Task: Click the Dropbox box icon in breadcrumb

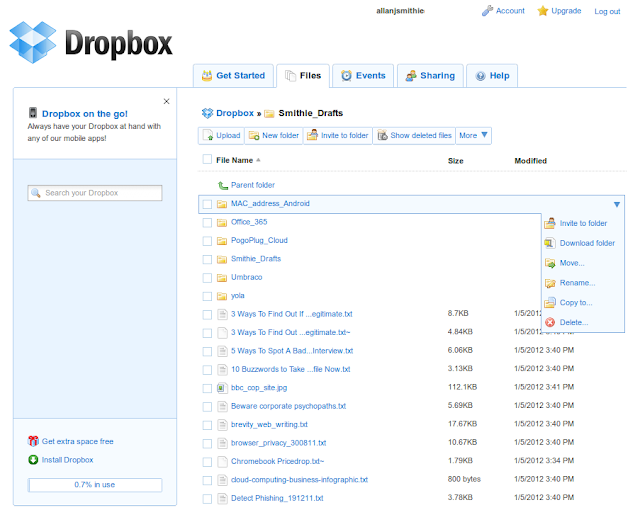Action: [x=207, y=113]
